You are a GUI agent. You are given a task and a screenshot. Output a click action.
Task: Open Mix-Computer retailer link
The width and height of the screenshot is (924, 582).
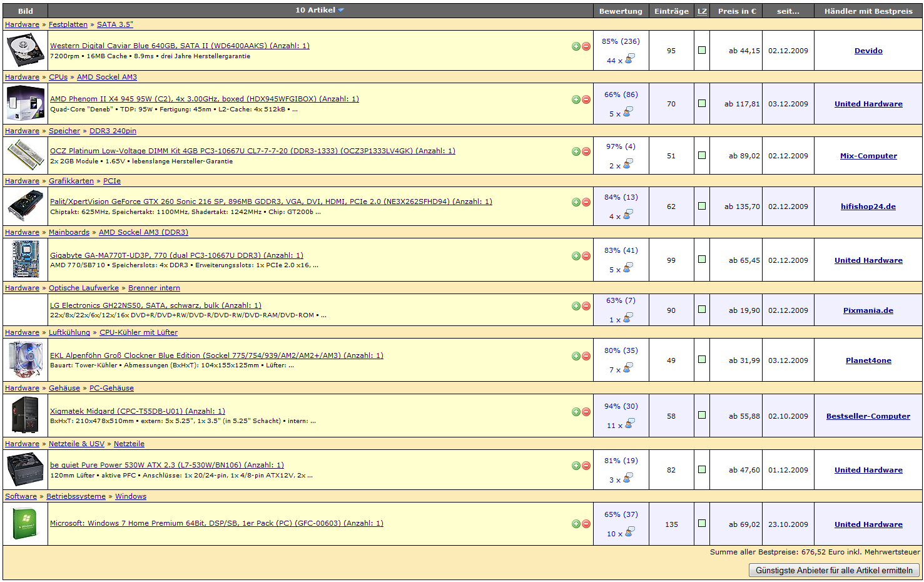(x=868, y=156)
